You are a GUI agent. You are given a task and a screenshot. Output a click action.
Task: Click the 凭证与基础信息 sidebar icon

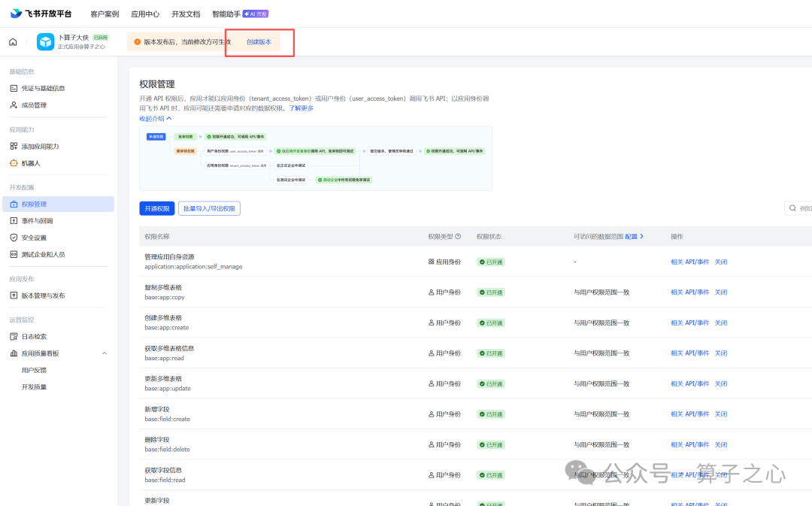click(x=14, y=89)
